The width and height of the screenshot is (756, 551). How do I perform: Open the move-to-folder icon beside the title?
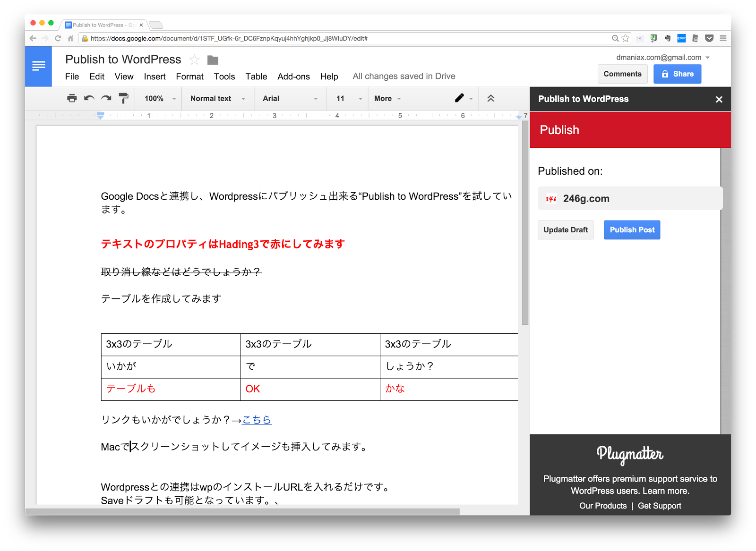(213, 60)
